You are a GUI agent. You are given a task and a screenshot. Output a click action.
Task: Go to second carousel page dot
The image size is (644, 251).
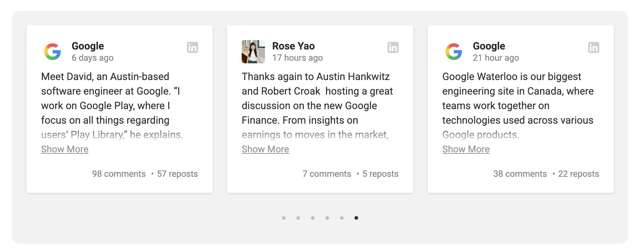(x=298, y=218)
